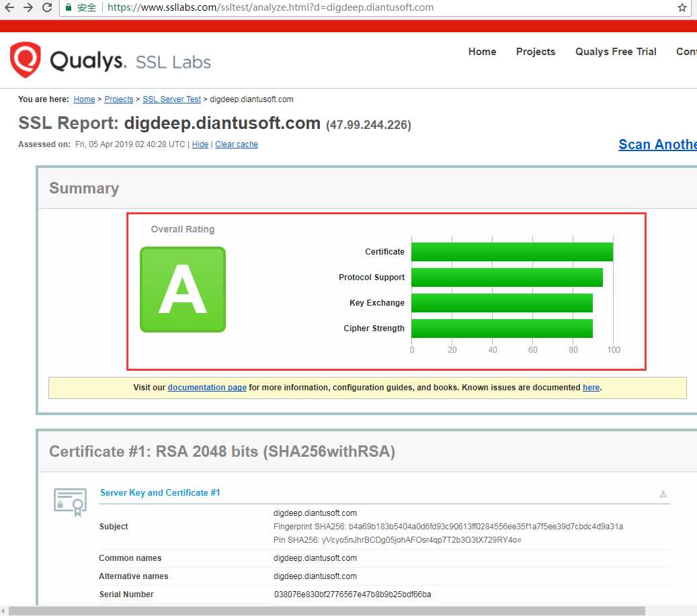Image resolution: width=697 pixels, height=616 pixels.
Task: Click the Hide link
Action: pyautogui.click(x=200, y=144)
